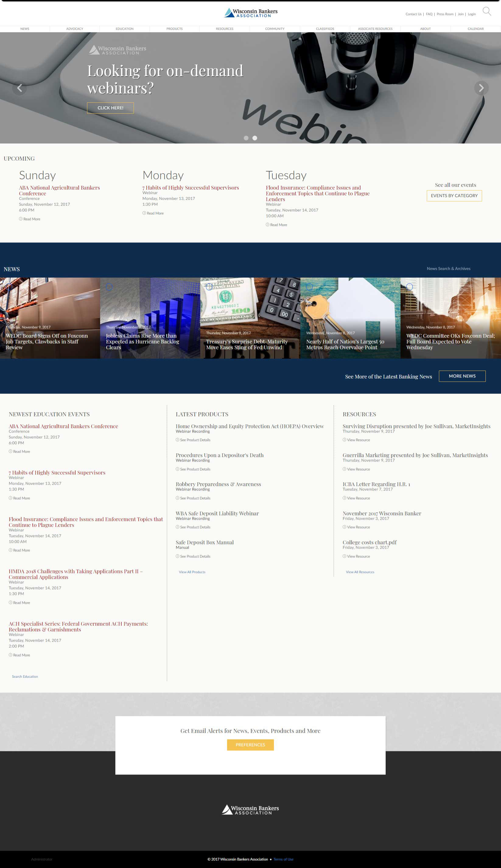Image resolution: width=501 pixels, height=868 pixels.
Task: Advance to next carousel slide arrow
Action: tap(481, 88)
